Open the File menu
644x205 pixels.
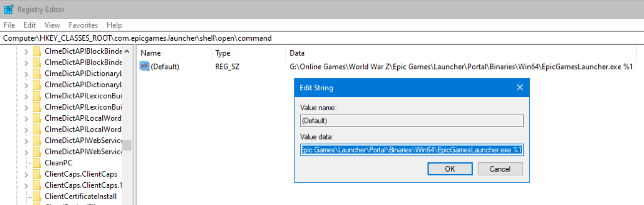pos(9,25)
